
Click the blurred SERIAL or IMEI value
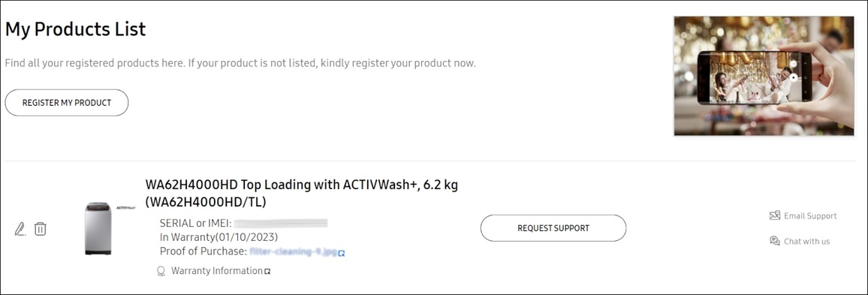point(281,223)
